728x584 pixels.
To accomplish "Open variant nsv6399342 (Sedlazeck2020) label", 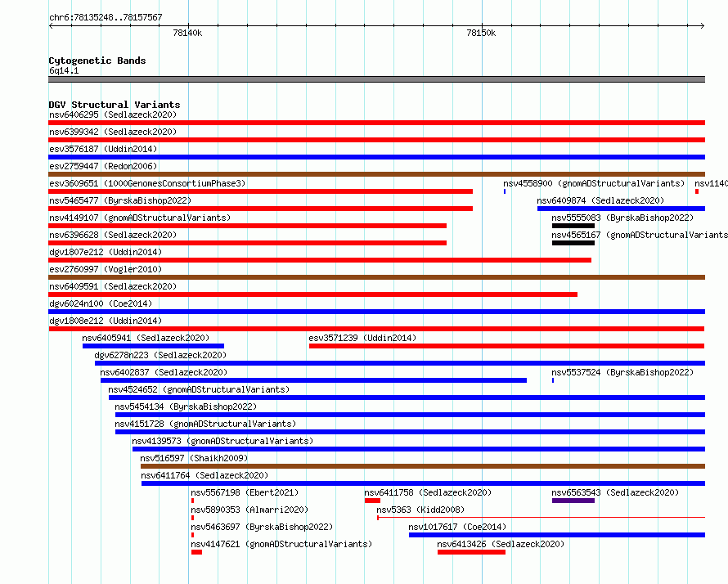I will (113, 132).
